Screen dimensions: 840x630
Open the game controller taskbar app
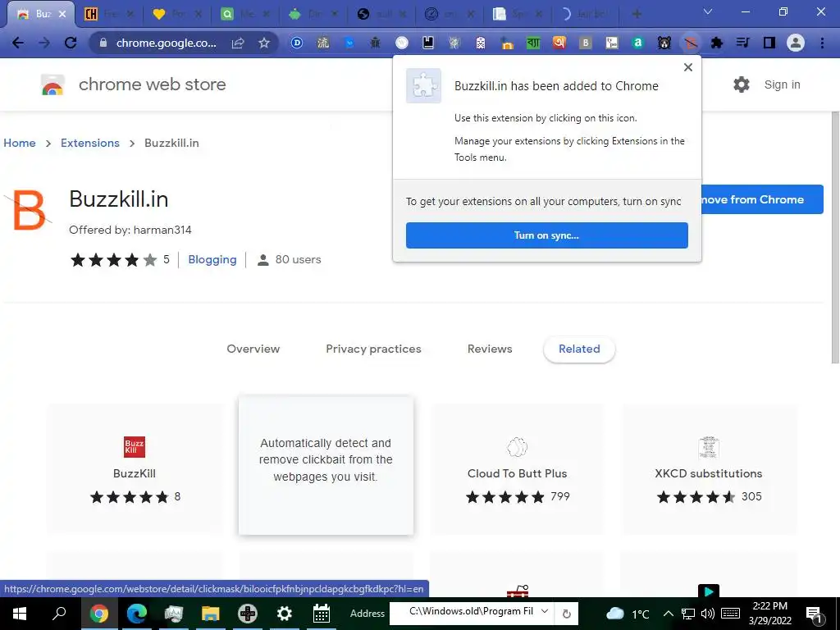coord(248,614)
